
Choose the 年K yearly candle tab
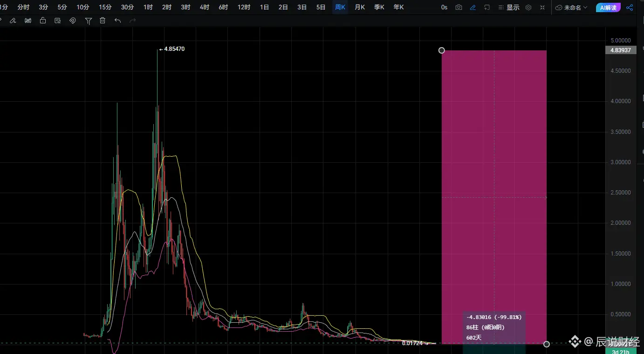398,7
